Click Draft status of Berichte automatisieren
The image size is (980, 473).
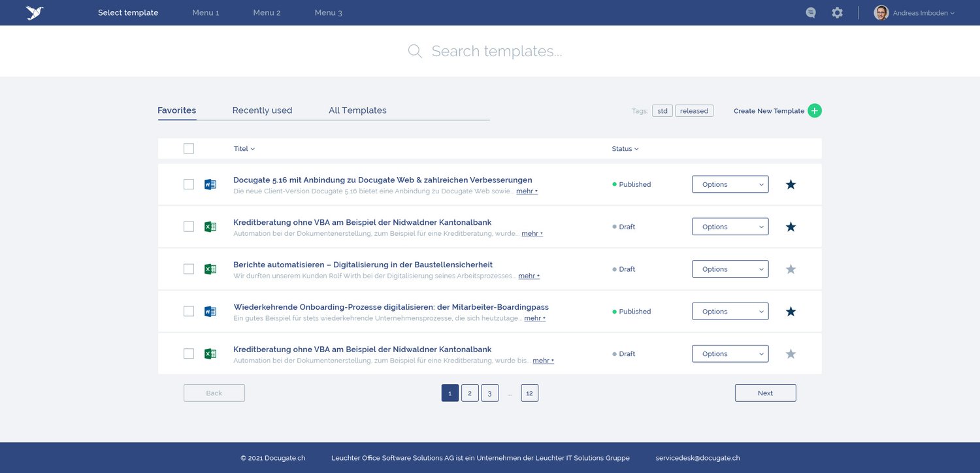click(x=623, y=269)
